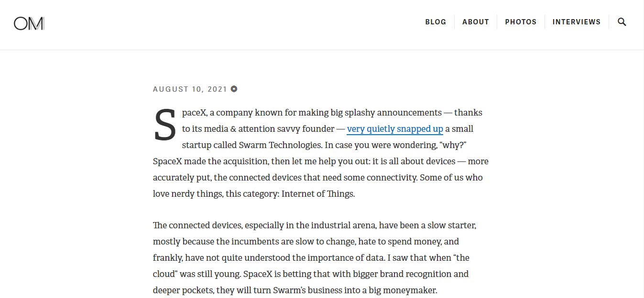Follow the "very quietly snapped up" link
644x298 pixels.
coord(395,129)
